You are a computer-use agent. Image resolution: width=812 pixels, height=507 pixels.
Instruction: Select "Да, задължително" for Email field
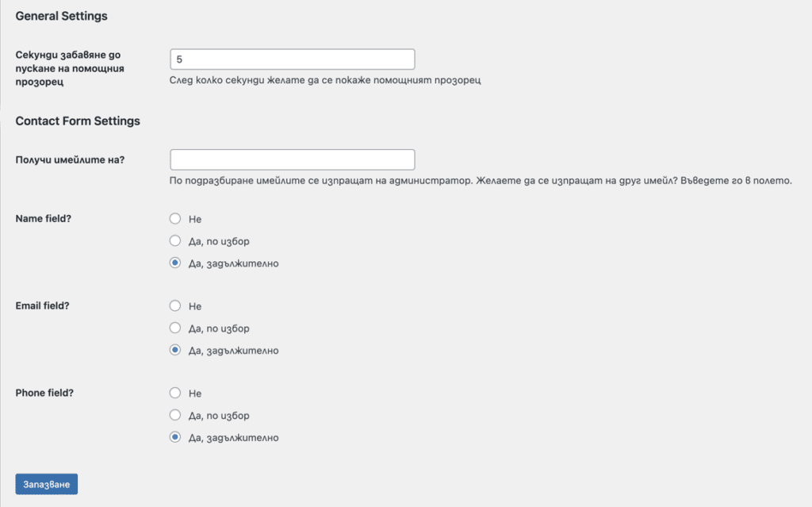174,350
